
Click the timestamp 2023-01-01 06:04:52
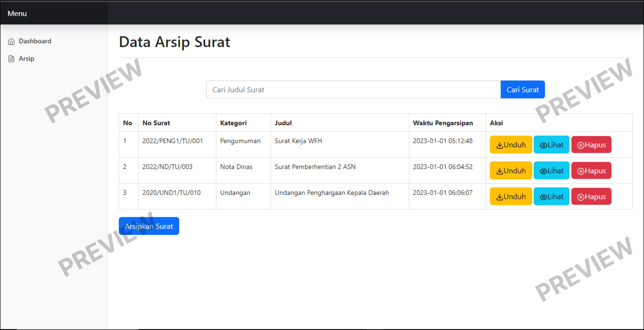442,167
